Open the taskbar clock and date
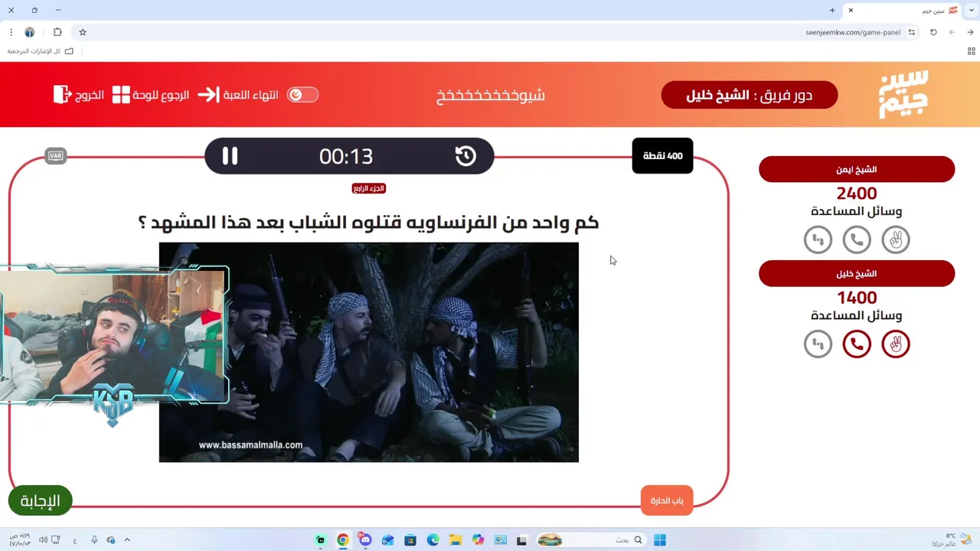The image size is (980, 551). [x=19, y=540]
